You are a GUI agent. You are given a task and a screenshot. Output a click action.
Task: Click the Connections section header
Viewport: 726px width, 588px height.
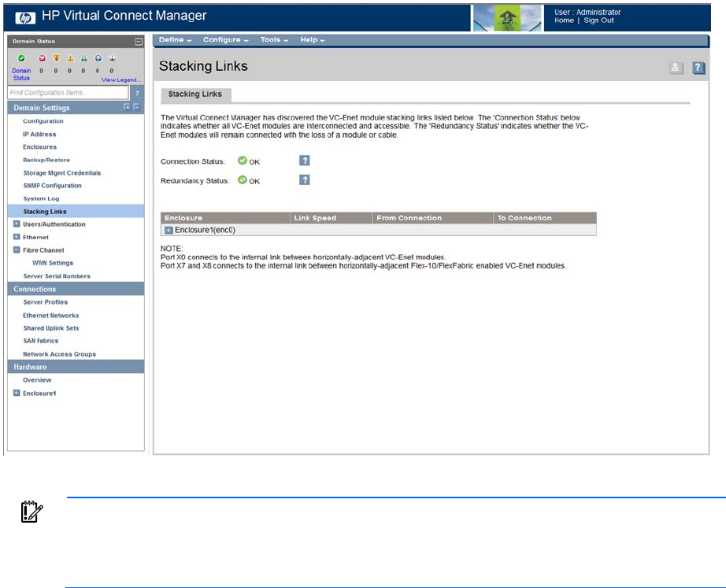pos(76,289)
